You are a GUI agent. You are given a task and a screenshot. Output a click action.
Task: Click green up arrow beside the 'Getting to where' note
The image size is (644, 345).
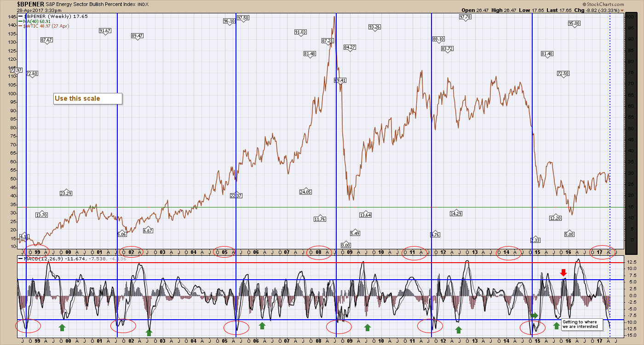point(557,326)
